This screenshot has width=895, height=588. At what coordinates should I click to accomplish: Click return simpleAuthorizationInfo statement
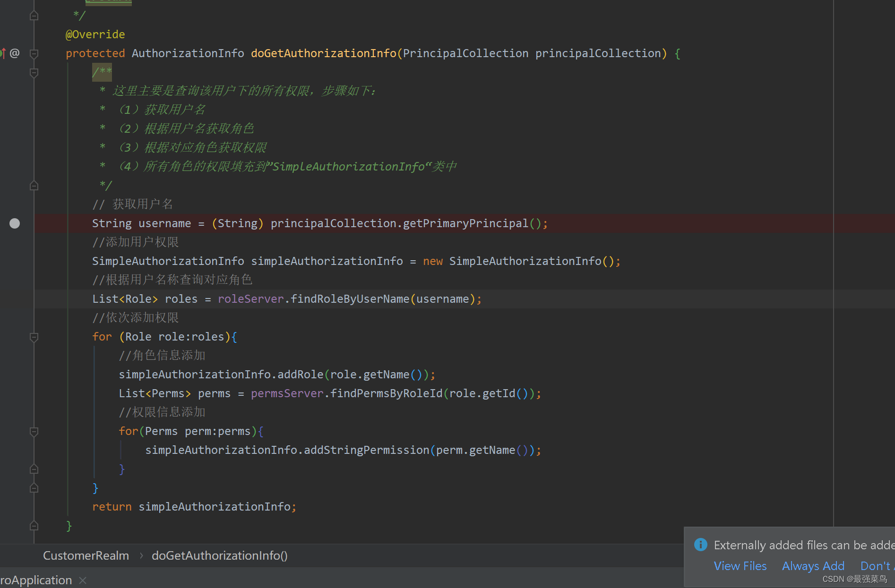point(194,507)
